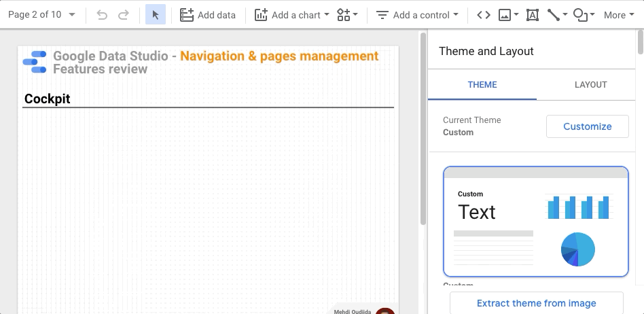Select the Custom theme thumbnail card
The width and height of the screenshot is (644, 314).
click(x=536, y=222)
